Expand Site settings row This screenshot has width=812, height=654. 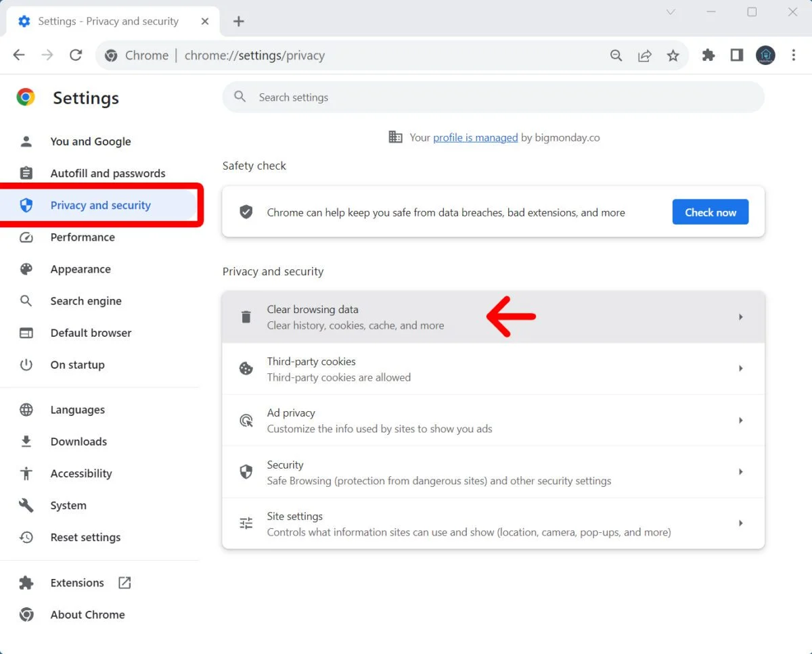[740, 523]
